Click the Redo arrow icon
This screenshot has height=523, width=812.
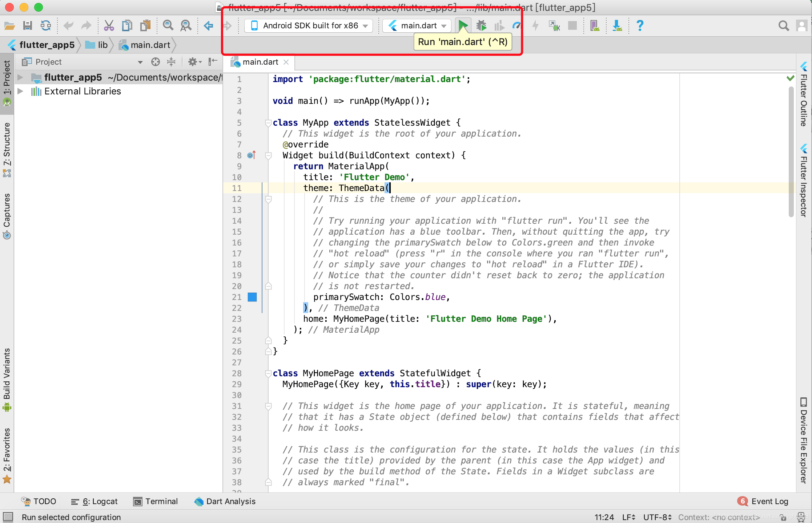[86, 25]
